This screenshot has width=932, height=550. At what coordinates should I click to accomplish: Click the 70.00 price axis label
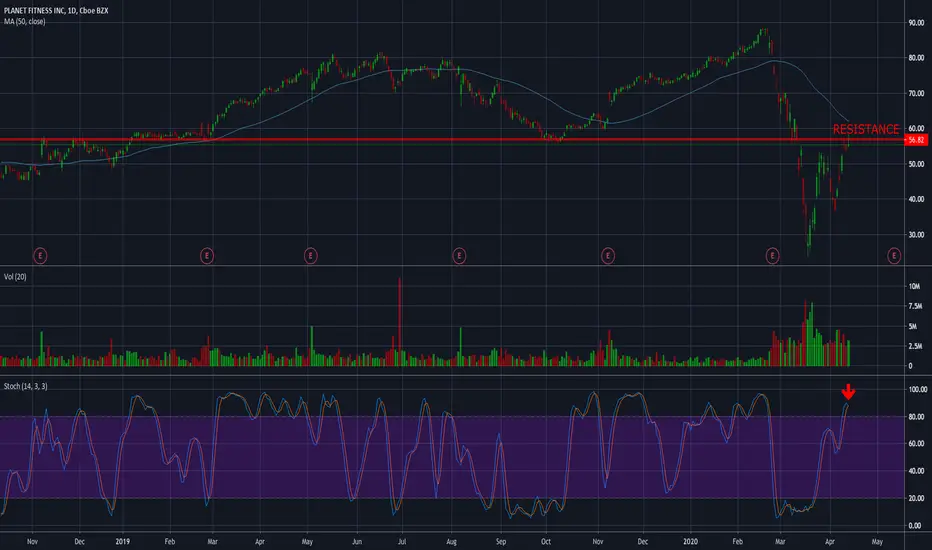pyautogui.click(x=916, y=93)
